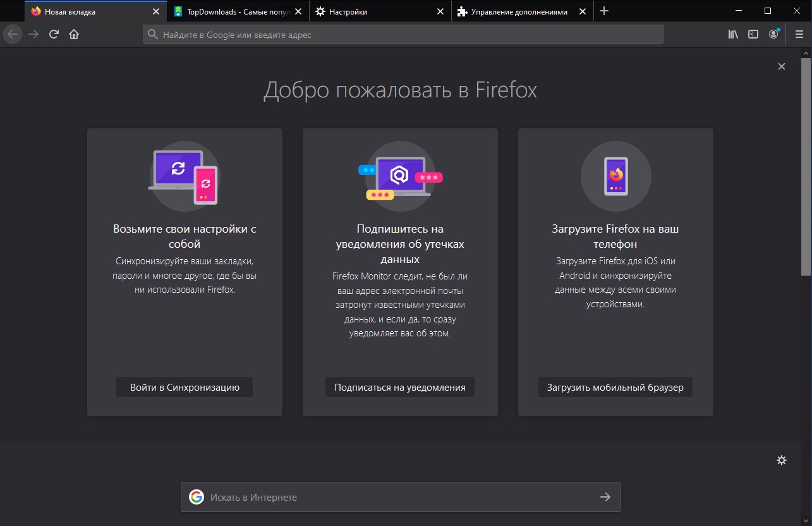
Task: Maximize the Firefox window
Action: [x=768, y=11]
